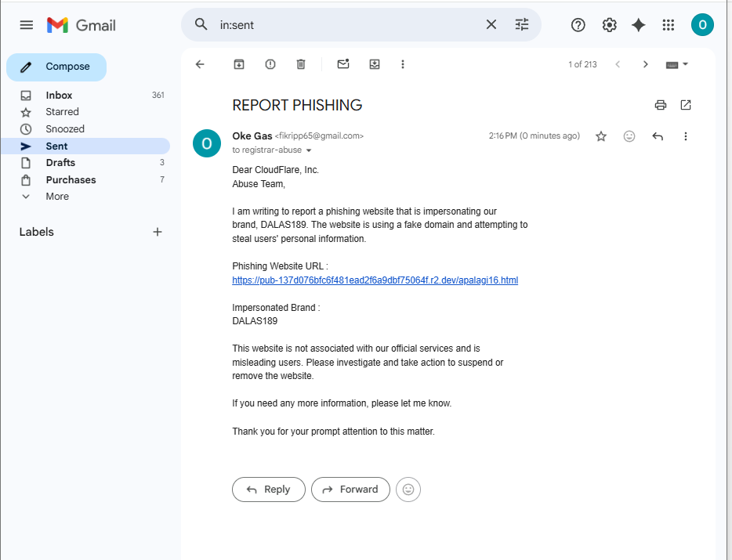Open the email in a new window

(x=686, y=105)
